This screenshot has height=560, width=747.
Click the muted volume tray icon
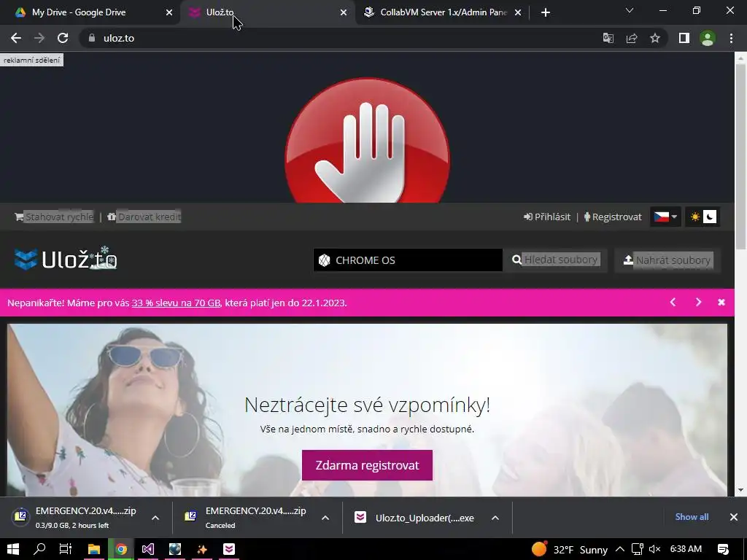(x=654, y=549)
